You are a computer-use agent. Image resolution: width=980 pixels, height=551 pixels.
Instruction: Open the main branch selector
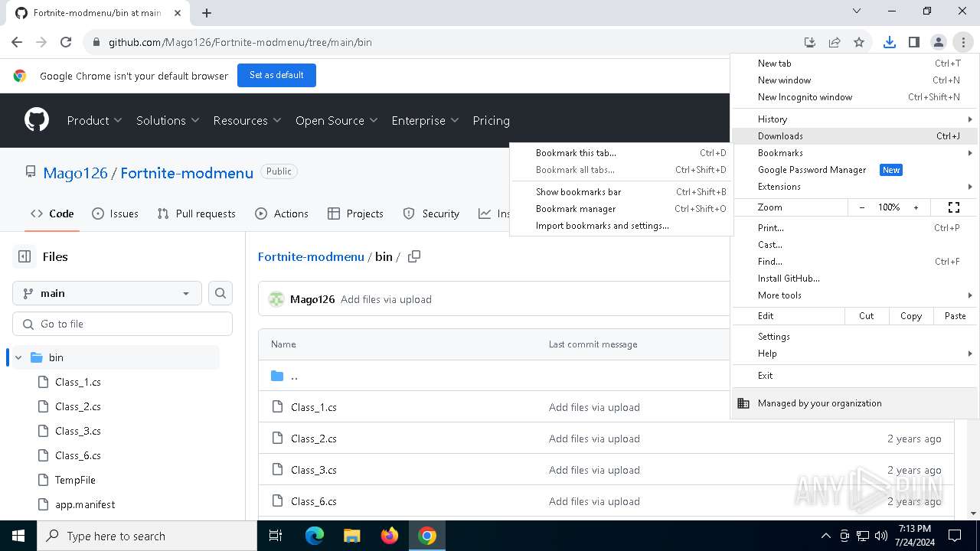107,293
